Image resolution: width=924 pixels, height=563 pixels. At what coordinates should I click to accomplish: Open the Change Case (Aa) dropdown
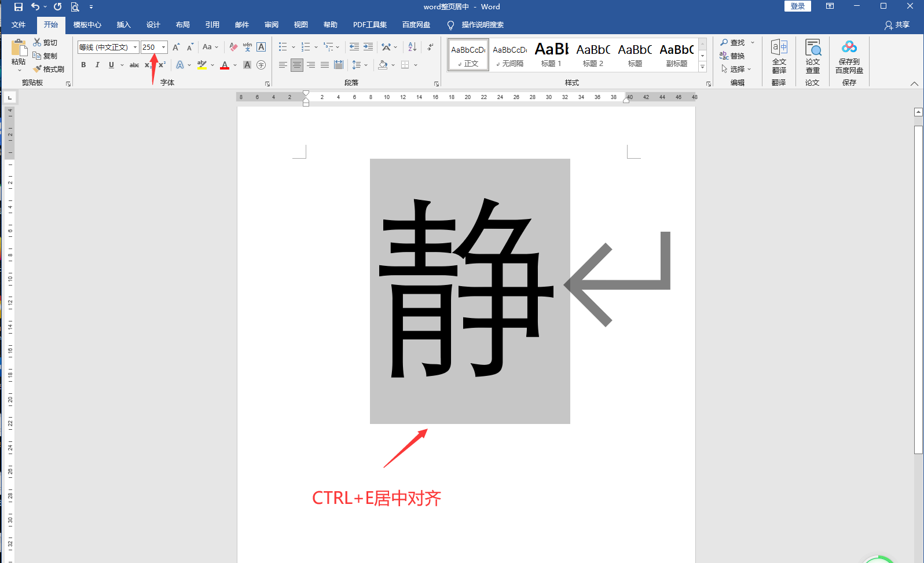click(x=210, y=47)
